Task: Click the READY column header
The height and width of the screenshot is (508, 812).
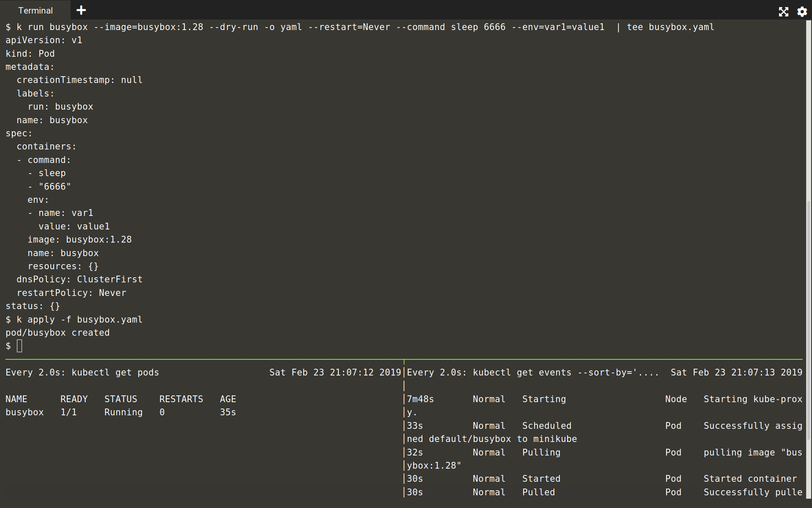Action: coord(74,399)
